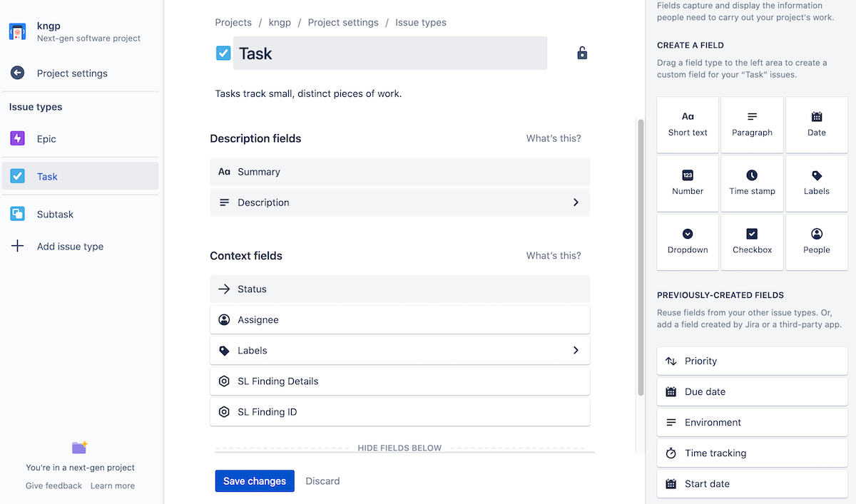Click the hexagon icon of SL Finding Details
Screen dimensions: 856x504
[224, 381]
